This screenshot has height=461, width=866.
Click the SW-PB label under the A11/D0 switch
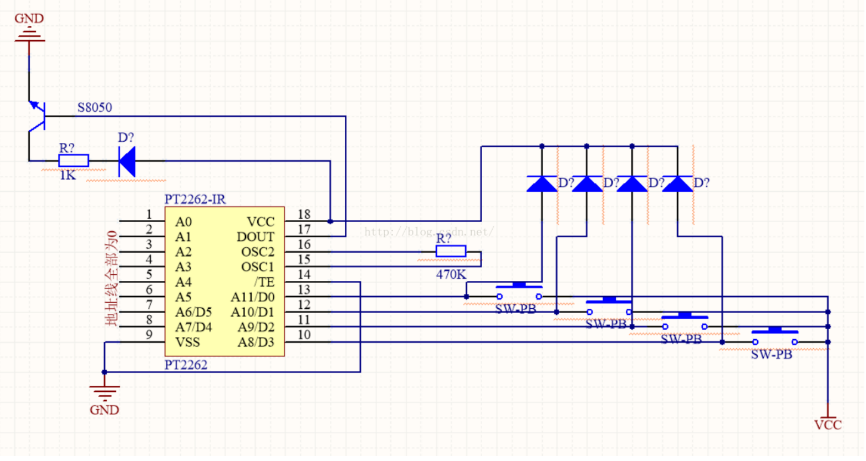coord(516,309)
